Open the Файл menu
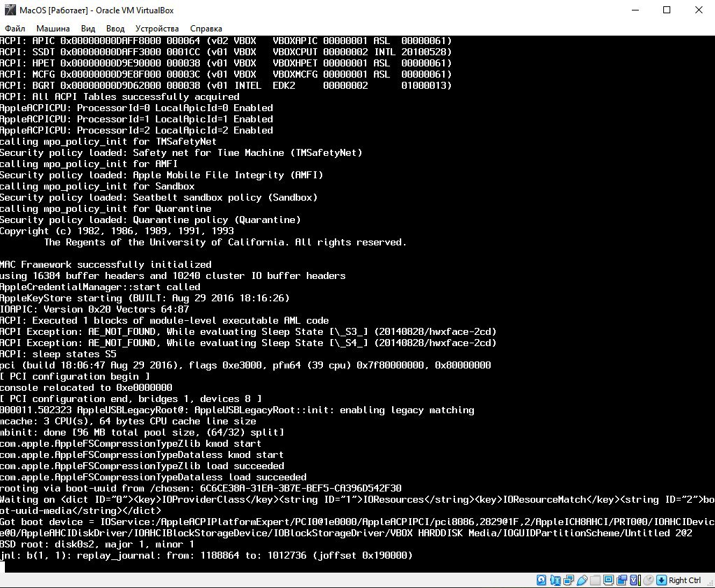The height and width of the screenshot is (588, 715). (x=15, y=28)
